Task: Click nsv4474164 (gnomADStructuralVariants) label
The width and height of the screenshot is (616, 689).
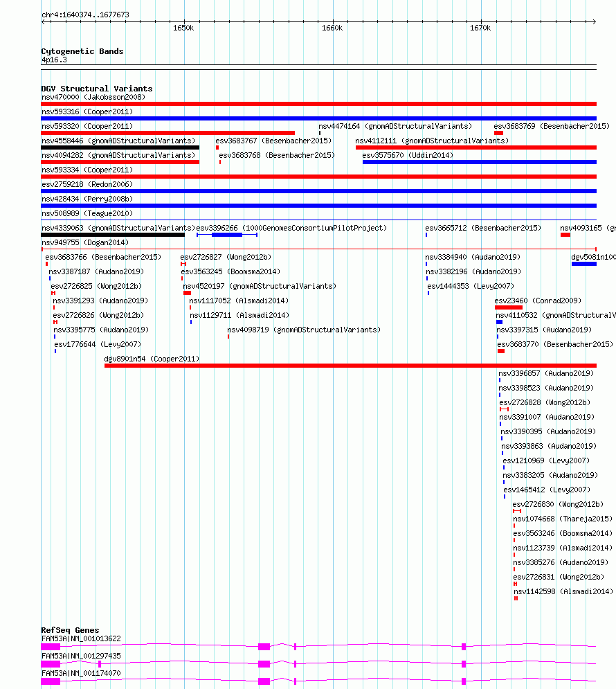Action: click(395, 126)
